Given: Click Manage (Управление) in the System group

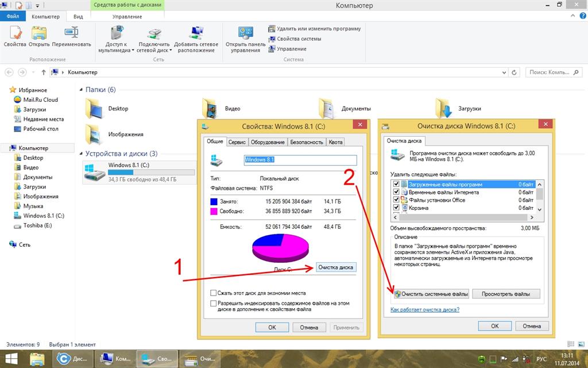Looking at the screenshot, I should (287, 49).
